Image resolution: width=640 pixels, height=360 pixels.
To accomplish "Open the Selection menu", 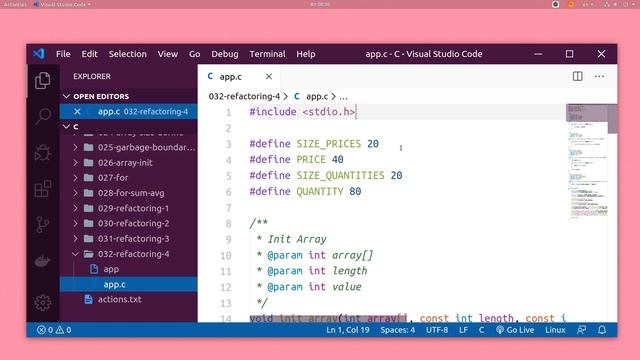I will click(x=127, y=54).
